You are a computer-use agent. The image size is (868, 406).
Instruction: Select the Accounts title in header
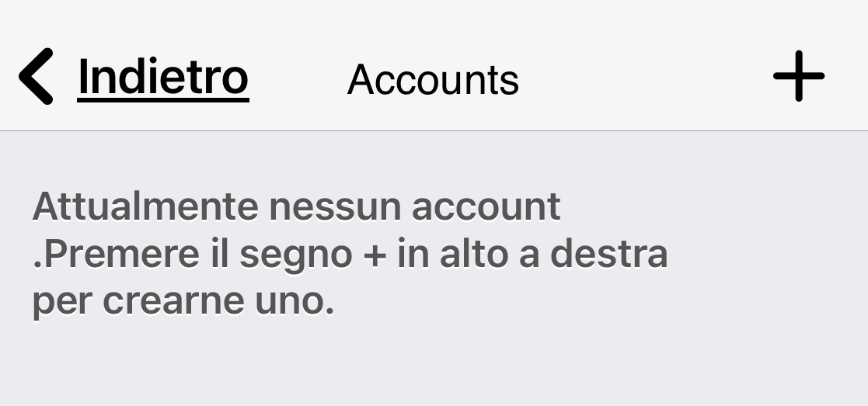433,80
